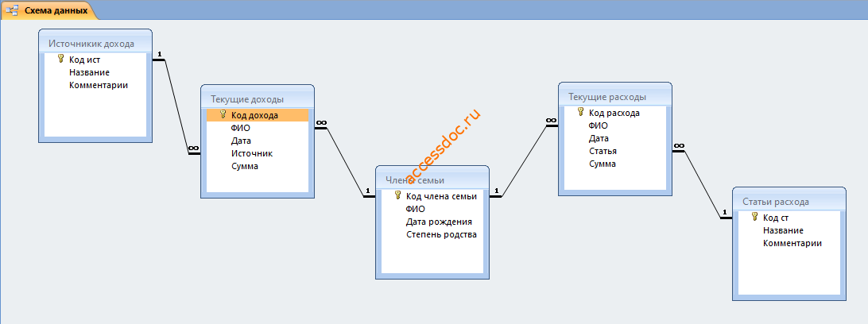Click the key icon beside Код ист
Image resolution: width=868 pixels, height=324 pixels.
click(x=61, y=59)
